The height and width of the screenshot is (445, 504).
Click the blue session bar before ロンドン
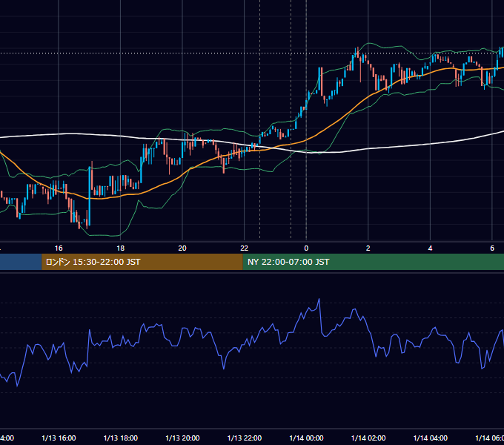coord(21,262)
